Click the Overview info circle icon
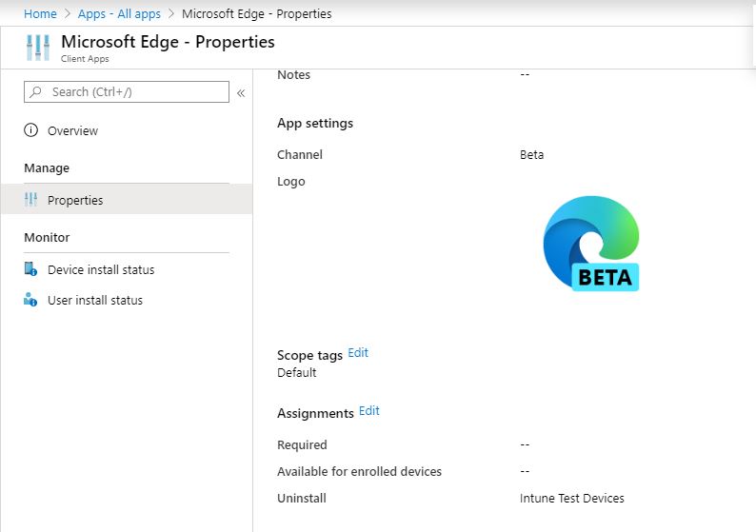 tap(31, 131)
